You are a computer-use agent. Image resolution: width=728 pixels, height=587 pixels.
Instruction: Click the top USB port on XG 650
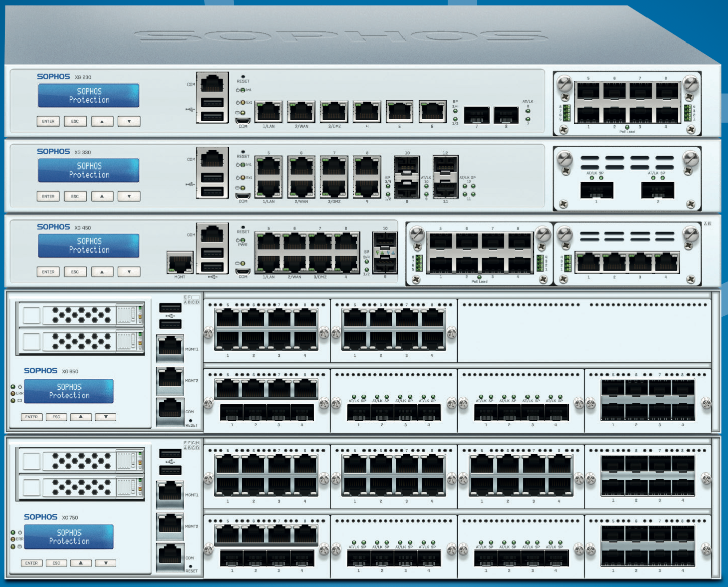(170, 308)
